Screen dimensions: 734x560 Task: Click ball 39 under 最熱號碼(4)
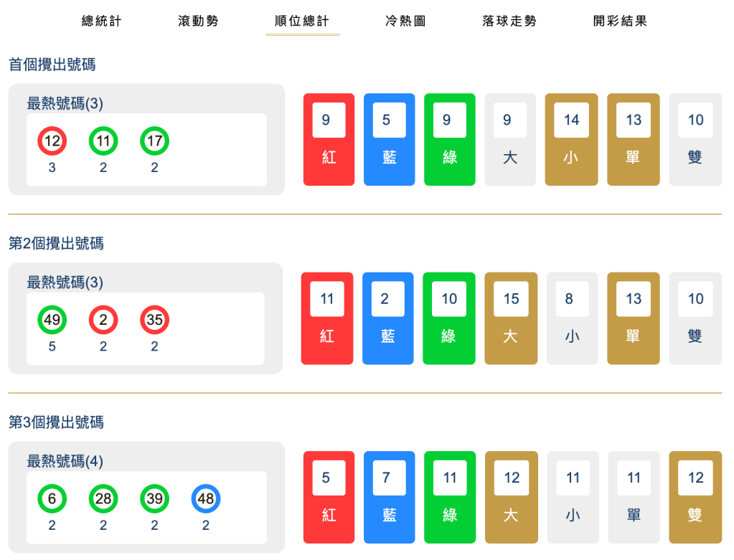pyautogui.click(x=154, y=500)
